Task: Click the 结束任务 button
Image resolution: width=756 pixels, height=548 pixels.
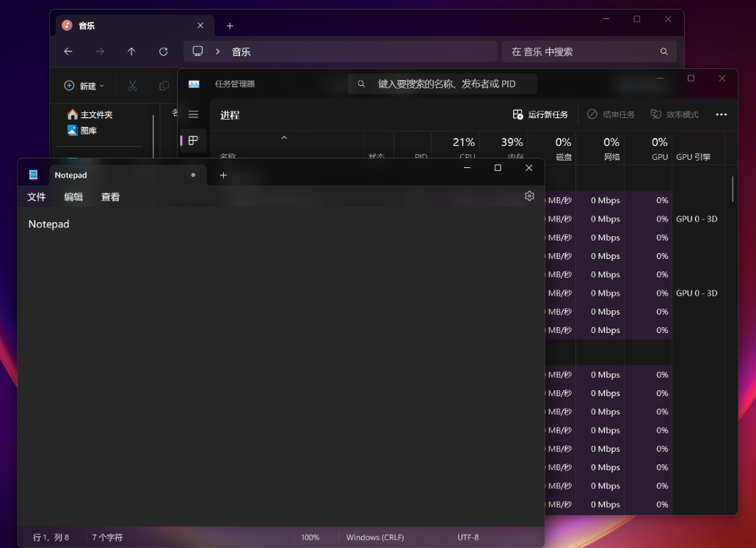Action: (x=610, y=114)
